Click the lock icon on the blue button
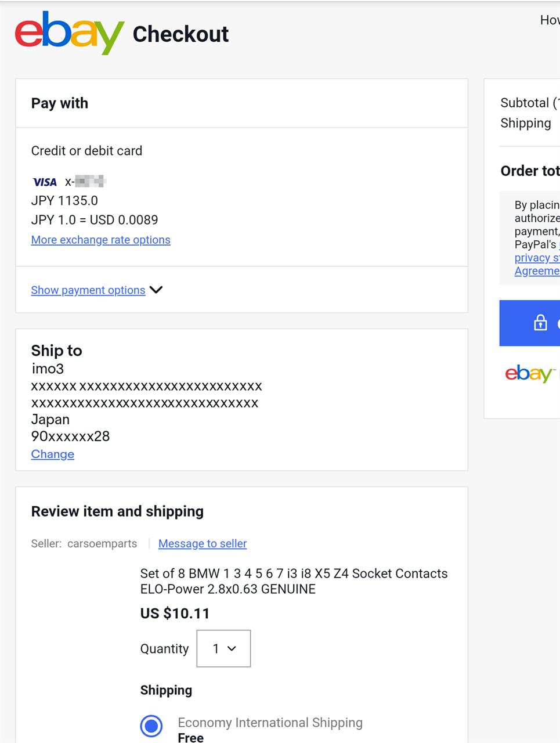This screenshot has height=743, width=560. pyautogui.click(x=540, y=323)
